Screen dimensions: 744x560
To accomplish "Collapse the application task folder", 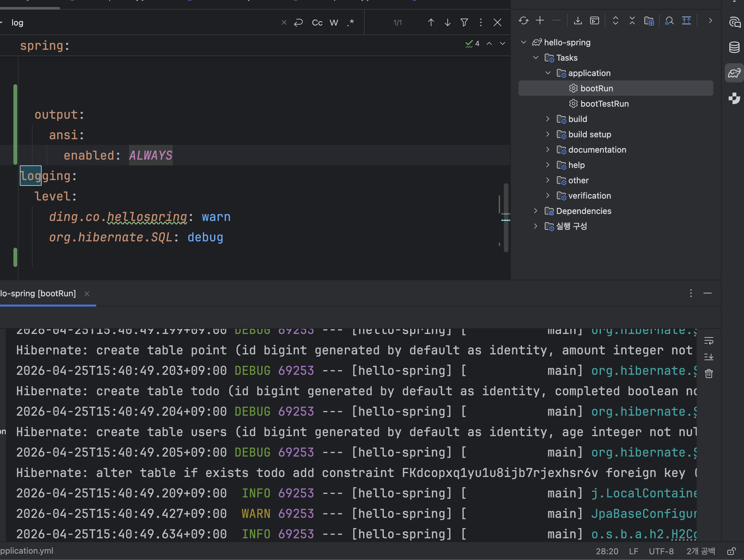I will point(548,73).
